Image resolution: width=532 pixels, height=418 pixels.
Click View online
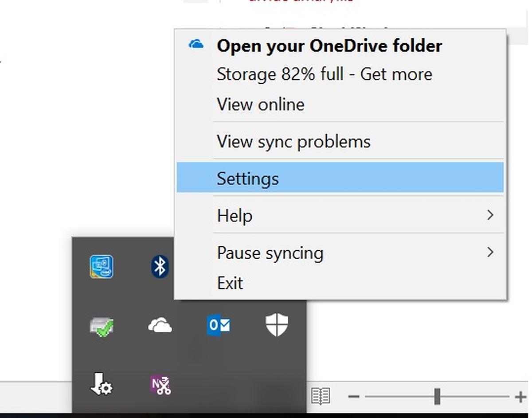point(260,104)
